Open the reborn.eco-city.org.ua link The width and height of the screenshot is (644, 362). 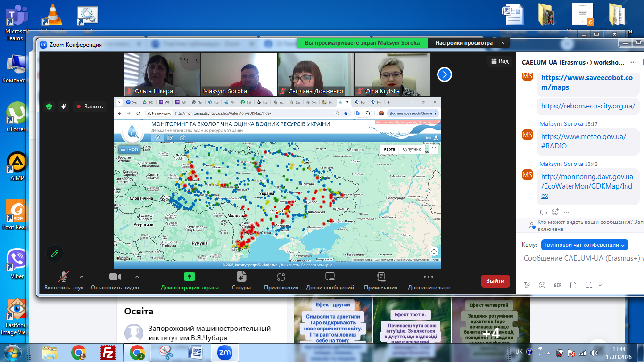[588, 106]
